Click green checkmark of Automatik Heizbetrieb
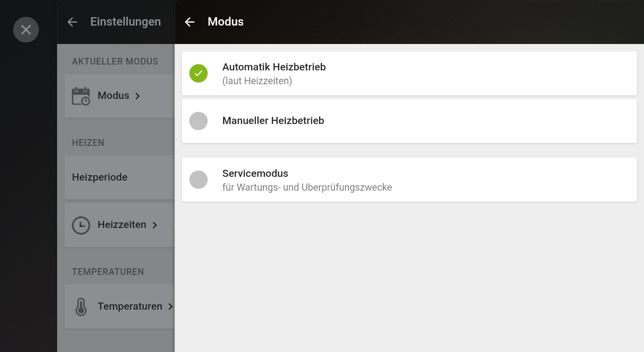 coord(198,73)
